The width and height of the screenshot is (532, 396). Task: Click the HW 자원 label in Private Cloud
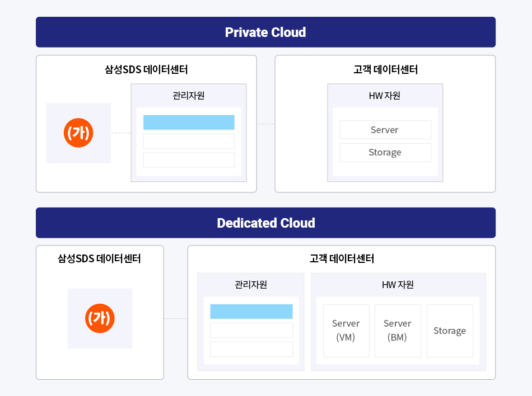pyautogui.click(x=385, y=96)
